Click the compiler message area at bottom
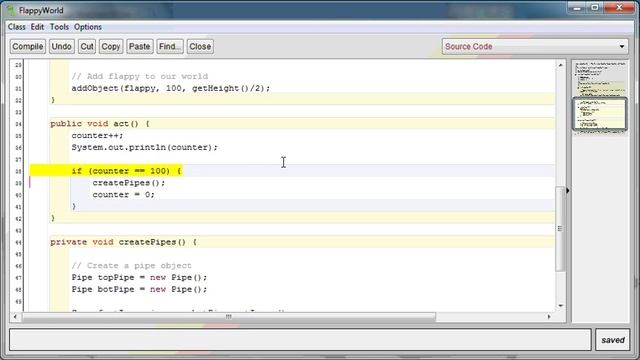 pos(300,340)
